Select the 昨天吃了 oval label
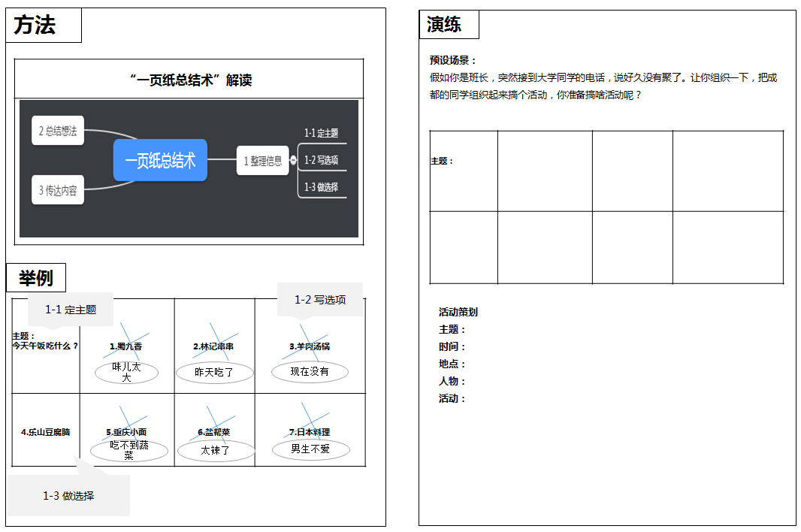Viewport: 801px width, 532px height. (x=214, y=372)
